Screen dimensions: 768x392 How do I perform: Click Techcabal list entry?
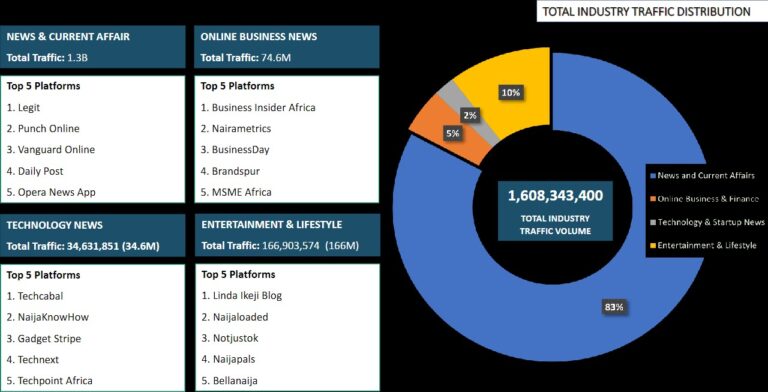(x=35, y=296)
